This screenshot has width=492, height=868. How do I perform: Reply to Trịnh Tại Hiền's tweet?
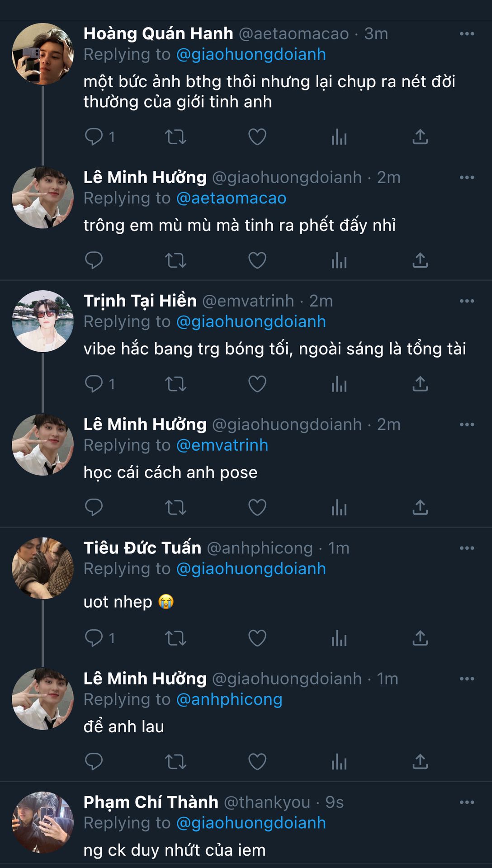tap(94, 384)
